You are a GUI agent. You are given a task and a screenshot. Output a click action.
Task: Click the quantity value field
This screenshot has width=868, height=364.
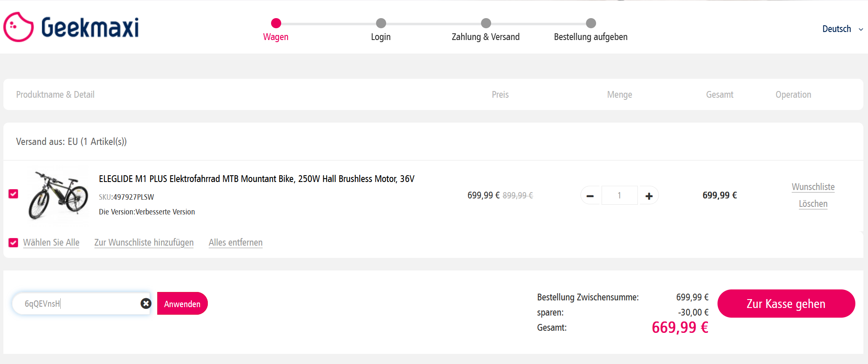pyautogui.click(x=619, y=195)
